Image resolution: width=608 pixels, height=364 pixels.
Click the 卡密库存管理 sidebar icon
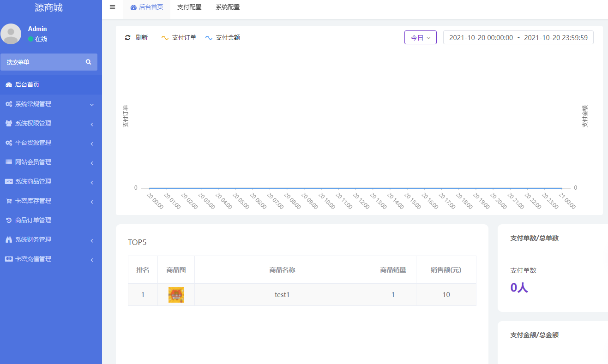coord(8,201)
